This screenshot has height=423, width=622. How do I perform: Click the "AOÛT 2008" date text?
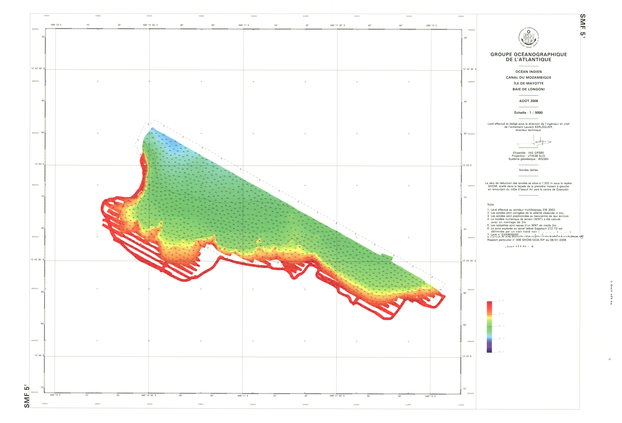[x=528, y=102]
